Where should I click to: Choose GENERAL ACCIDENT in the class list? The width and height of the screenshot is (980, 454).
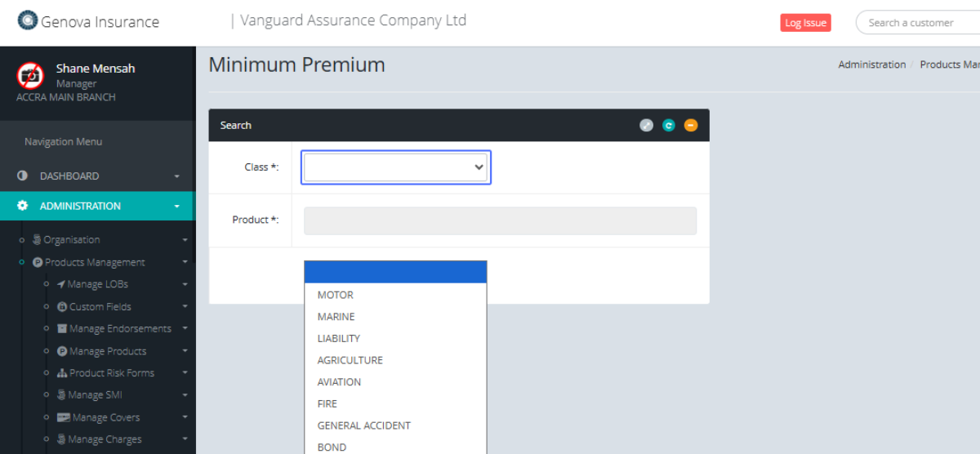pos(364,425)
